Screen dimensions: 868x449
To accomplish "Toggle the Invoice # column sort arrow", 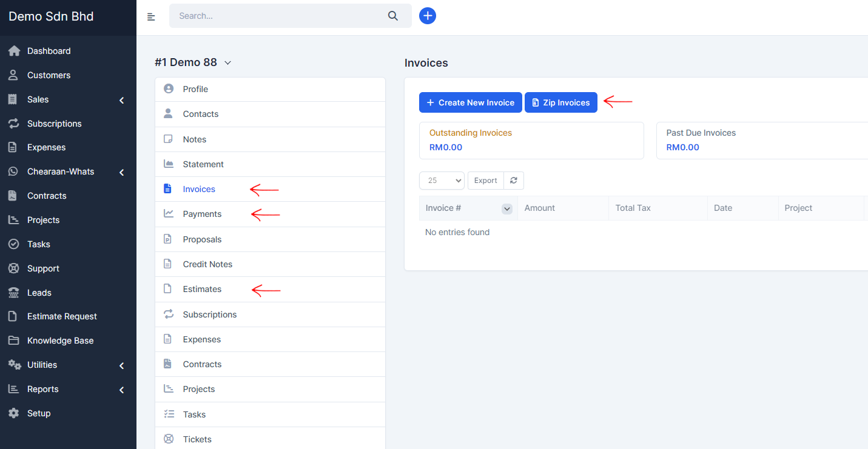I will (x=507, y=208).
